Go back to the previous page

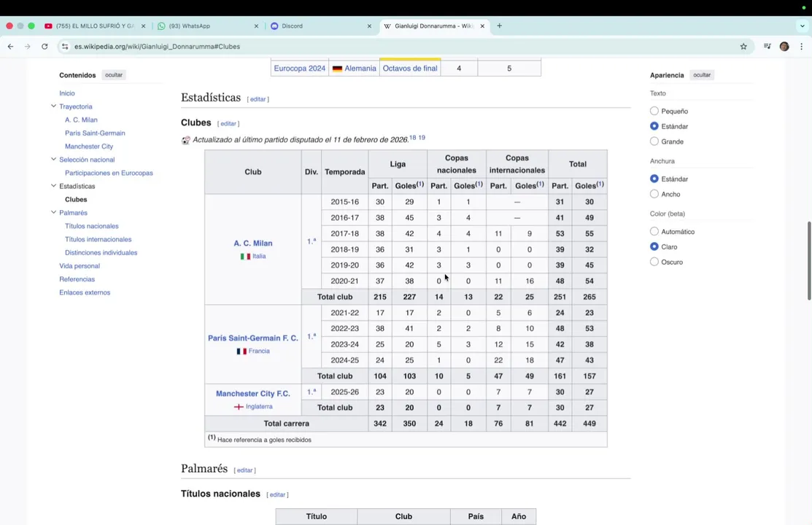click(x=10, y=47)
